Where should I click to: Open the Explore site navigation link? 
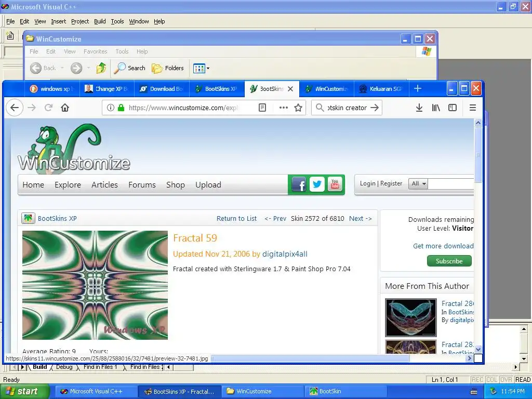(68, 185)
